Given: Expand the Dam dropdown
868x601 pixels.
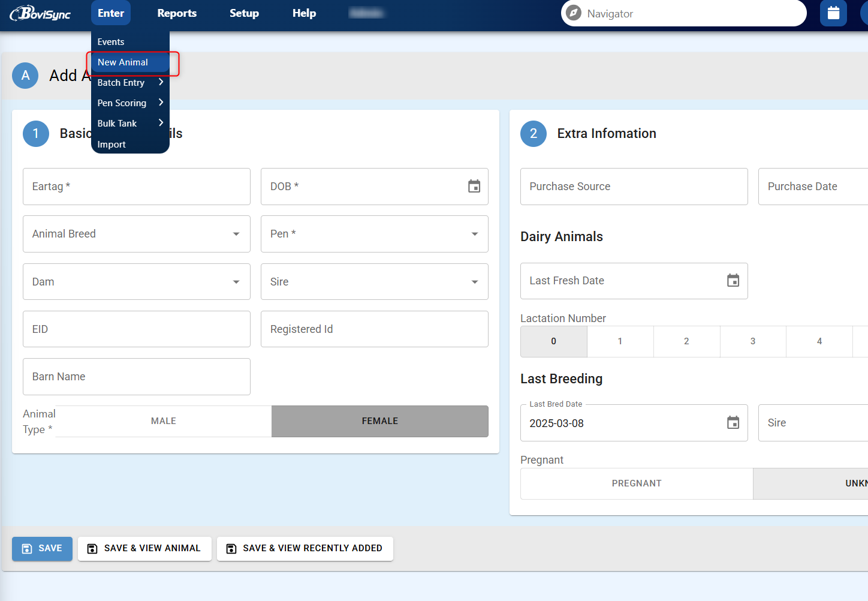Looking at the screenshot, I should (236, 282).
